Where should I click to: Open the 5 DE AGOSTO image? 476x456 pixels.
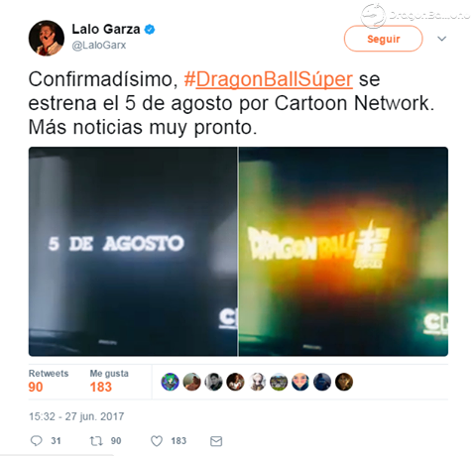(133, 252)
